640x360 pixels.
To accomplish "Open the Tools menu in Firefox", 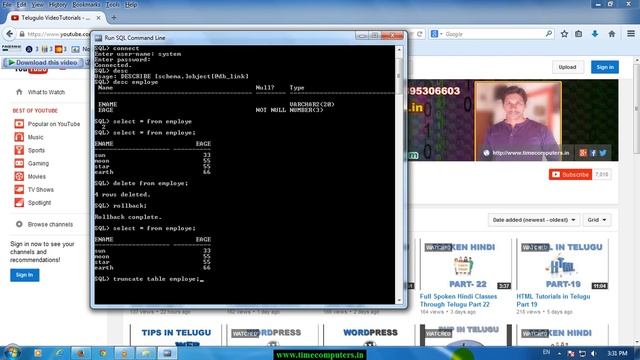I will point(112,5).
